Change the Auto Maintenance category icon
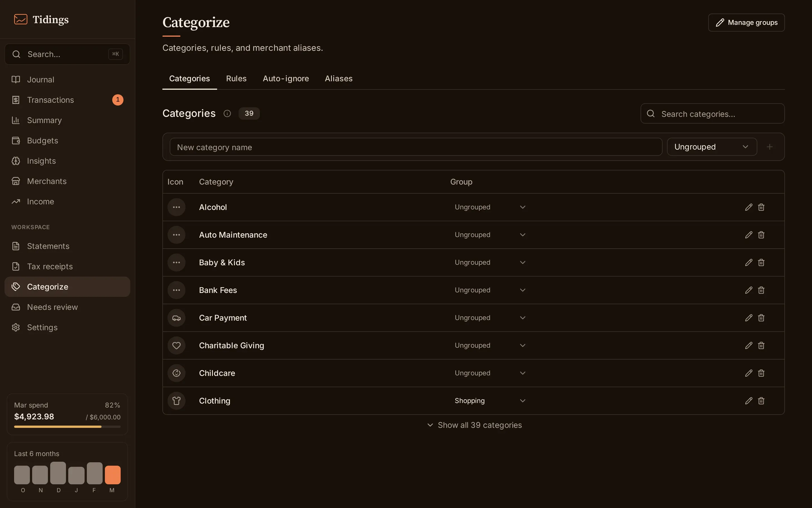Screen dimensions: 812x508 pyautogui.click(x=176, y=235)
